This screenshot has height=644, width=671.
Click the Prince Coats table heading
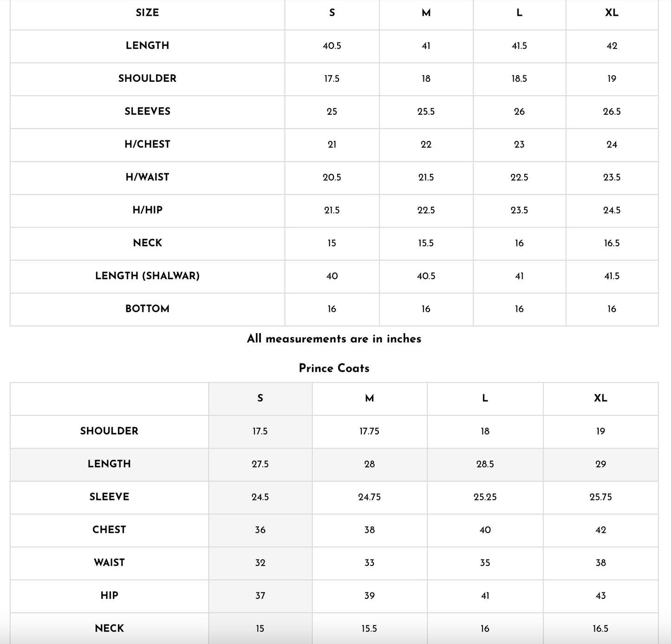pyautogui.click(x=334, y=368)
